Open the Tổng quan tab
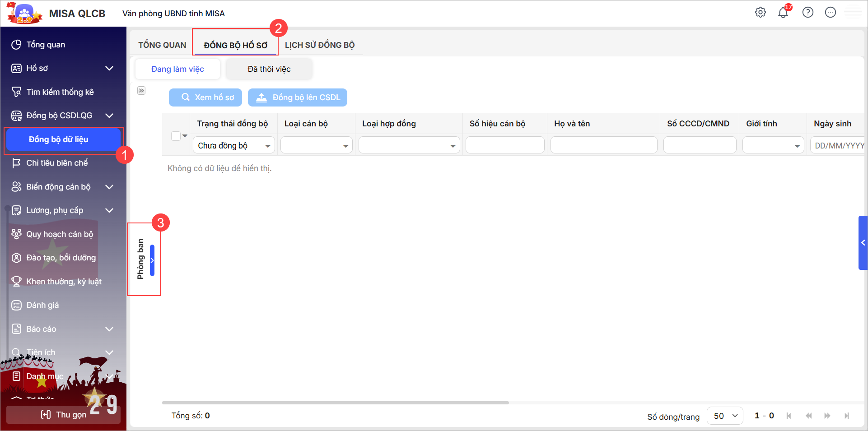868x431 pixels. pos(162,45)
